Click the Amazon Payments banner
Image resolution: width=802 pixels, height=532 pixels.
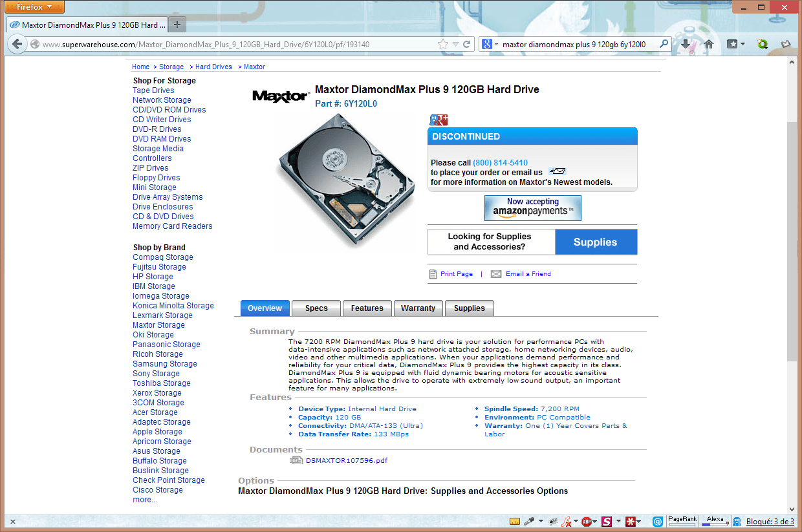tap(533, 208)
